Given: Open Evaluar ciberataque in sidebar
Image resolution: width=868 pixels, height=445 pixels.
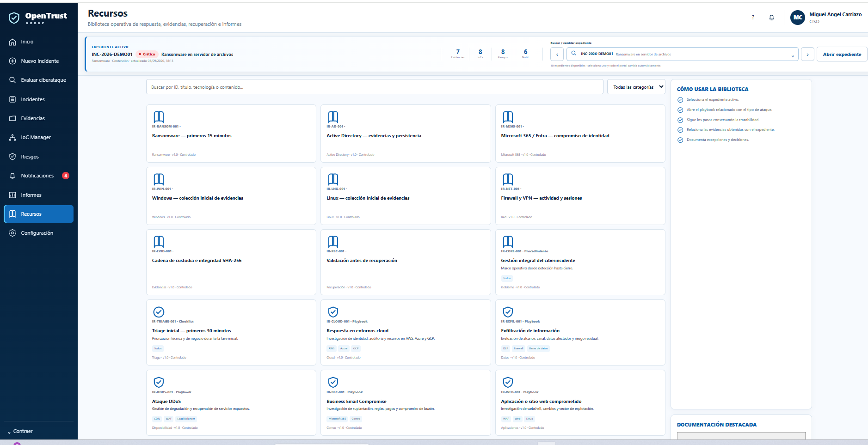Looking at the screenshot, I should [38, 80].
